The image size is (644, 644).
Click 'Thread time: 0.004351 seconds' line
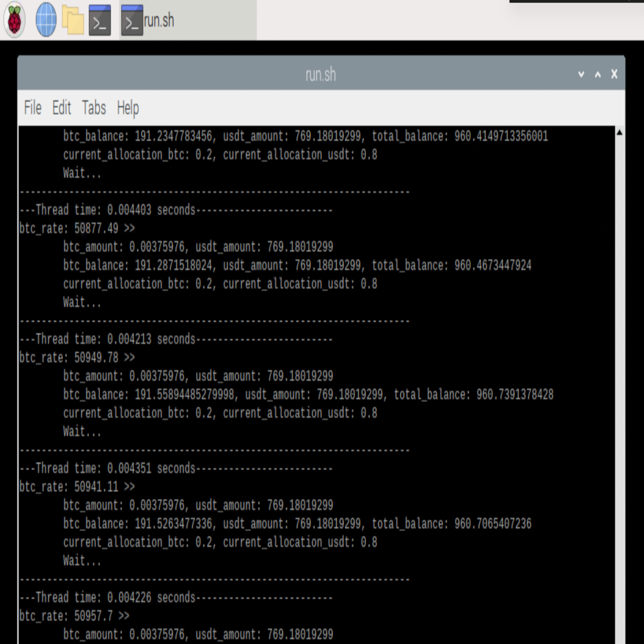pos(176,468)
